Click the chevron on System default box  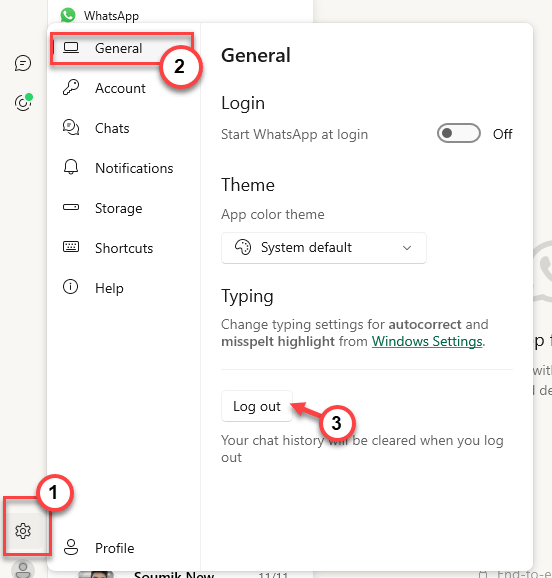pyautogui.click(x=407, y=248)
